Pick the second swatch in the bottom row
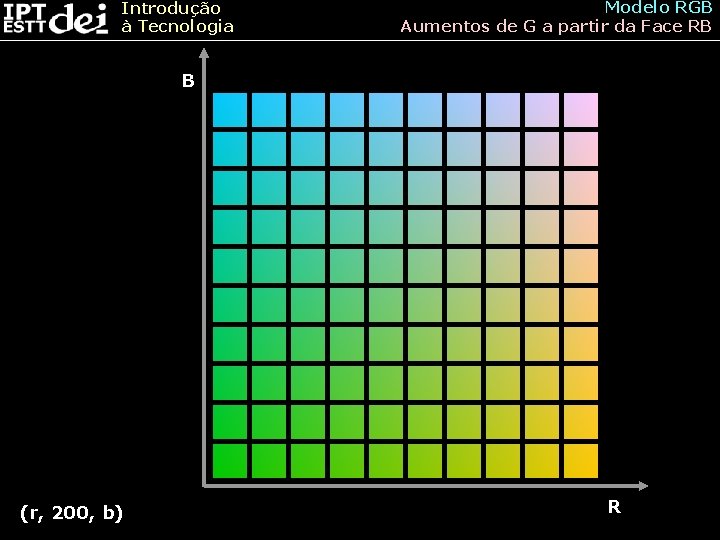The height and width of the screenshot is (540, 720). click(269, 461)
